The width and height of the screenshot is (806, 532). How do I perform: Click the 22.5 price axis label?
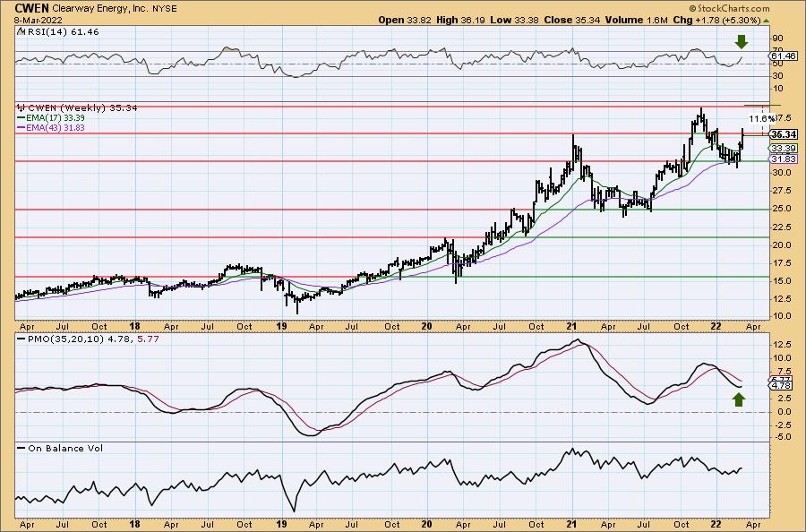(x=781, y=227)
